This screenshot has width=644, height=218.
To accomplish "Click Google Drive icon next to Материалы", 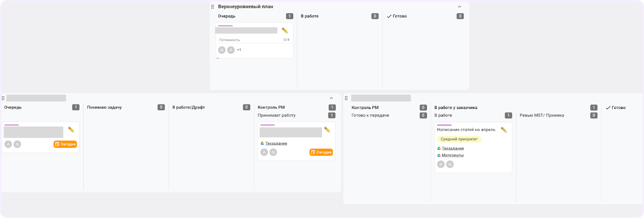I will tap(439, 155).
